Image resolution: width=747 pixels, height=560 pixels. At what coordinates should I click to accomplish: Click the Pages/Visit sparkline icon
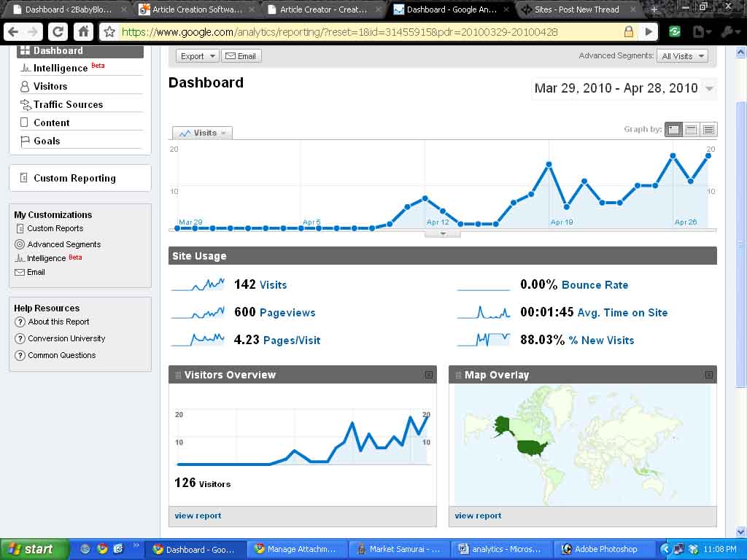pos(198,340)
